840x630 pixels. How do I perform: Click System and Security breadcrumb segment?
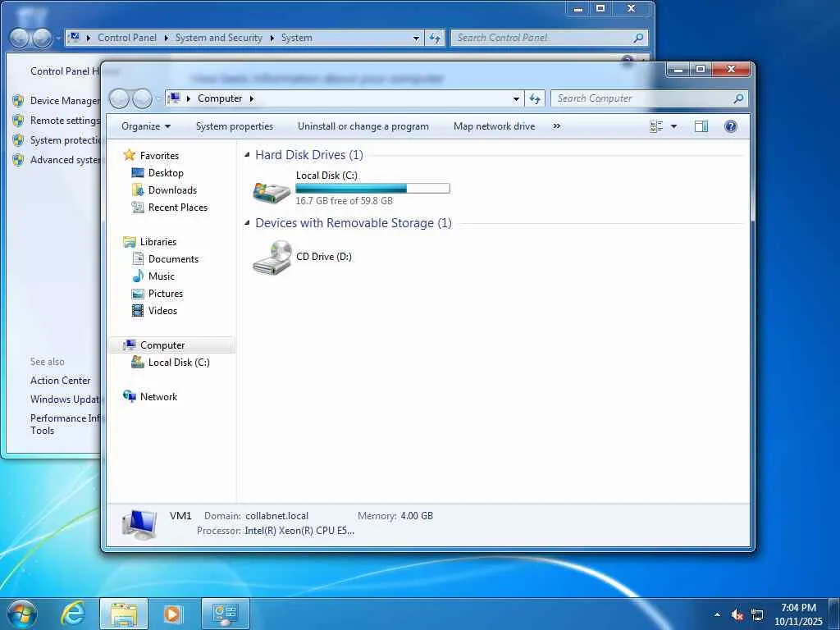[218, 38]
